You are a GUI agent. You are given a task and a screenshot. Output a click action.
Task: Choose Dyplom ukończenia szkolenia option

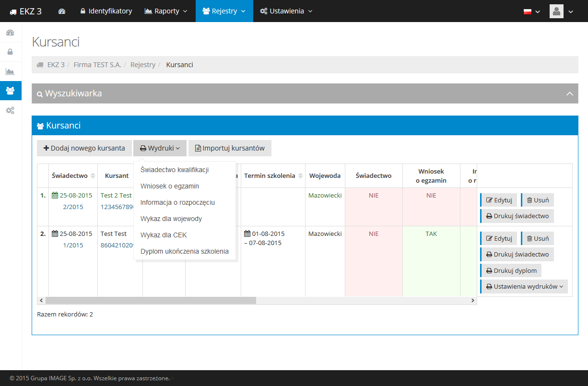click(x=185, y=251)
